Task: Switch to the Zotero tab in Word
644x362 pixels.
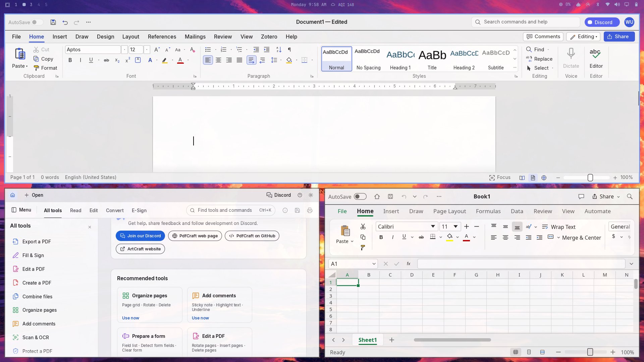Action: coord(269,37)
